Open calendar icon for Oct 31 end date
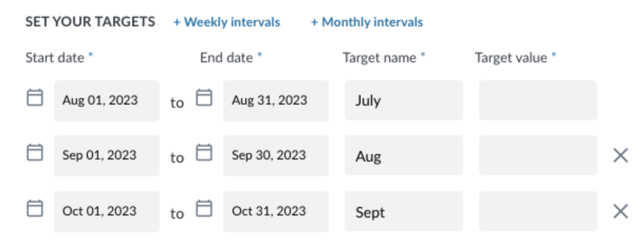The width and height of the screenshot is (644, 245). tap(204, 209)
